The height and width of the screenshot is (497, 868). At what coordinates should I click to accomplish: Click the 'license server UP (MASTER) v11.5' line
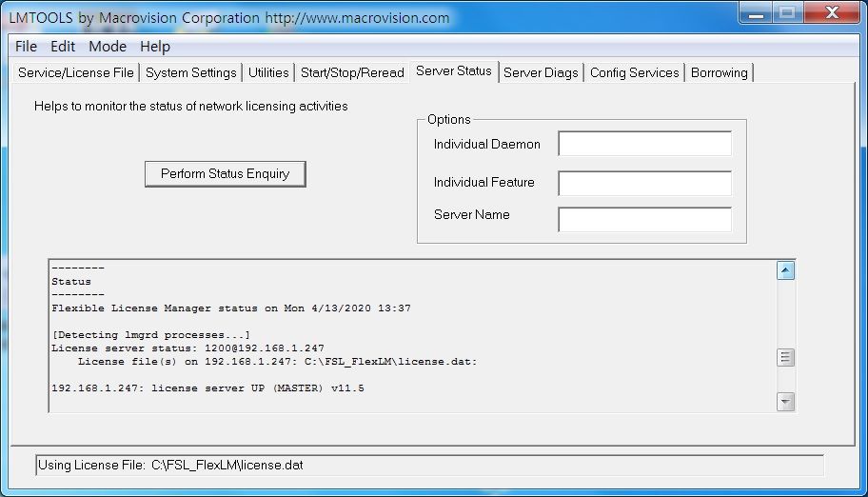207,388
